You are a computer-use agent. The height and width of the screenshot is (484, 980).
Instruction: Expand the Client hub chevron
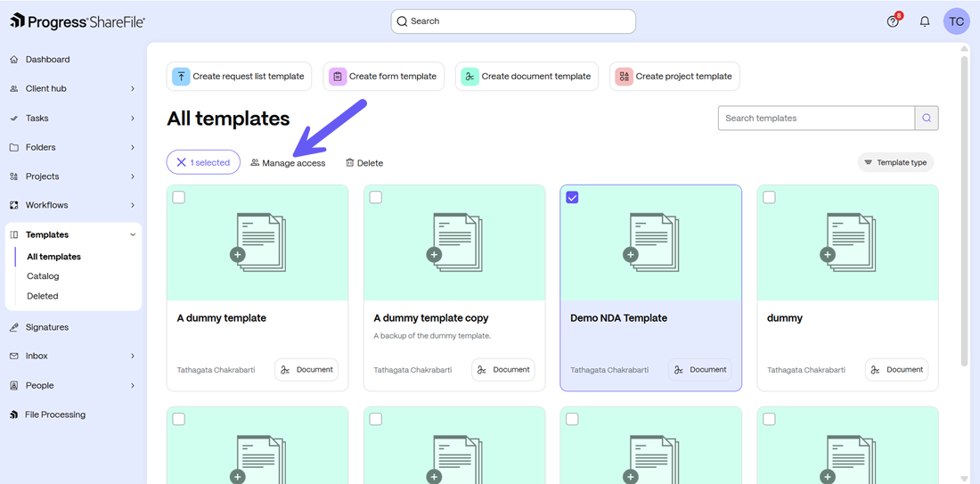point(133,89)
